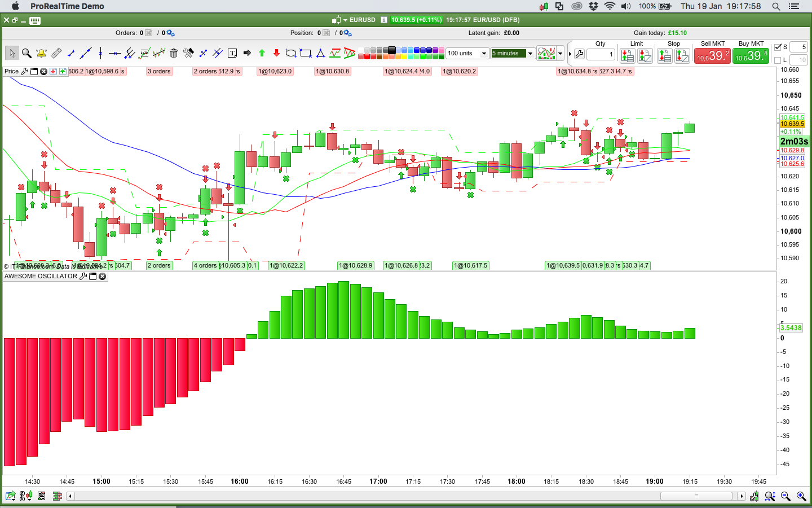Open macOS Spotlight search
Viewport: 812px width, 508px height.
coord(776,6)
